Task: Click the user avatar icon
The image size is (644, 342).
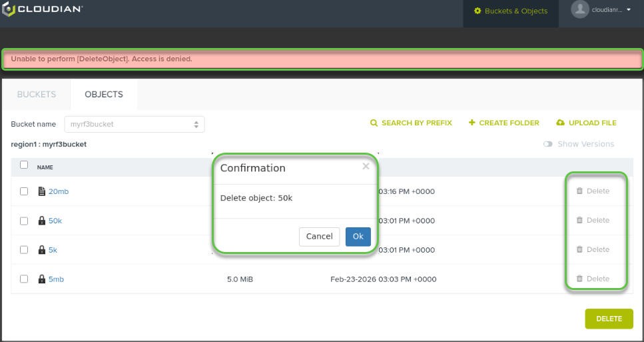Action: tap(580, 9)
